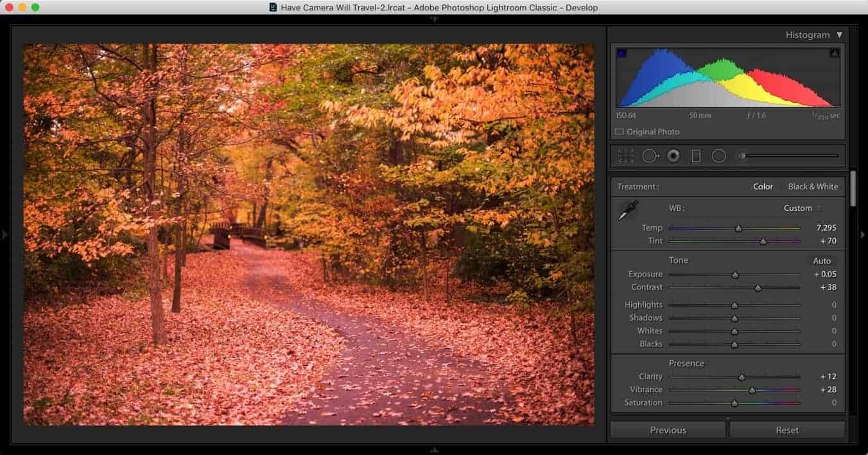Click the Saturation slider handle
The image size is (868, 455).
734,404
